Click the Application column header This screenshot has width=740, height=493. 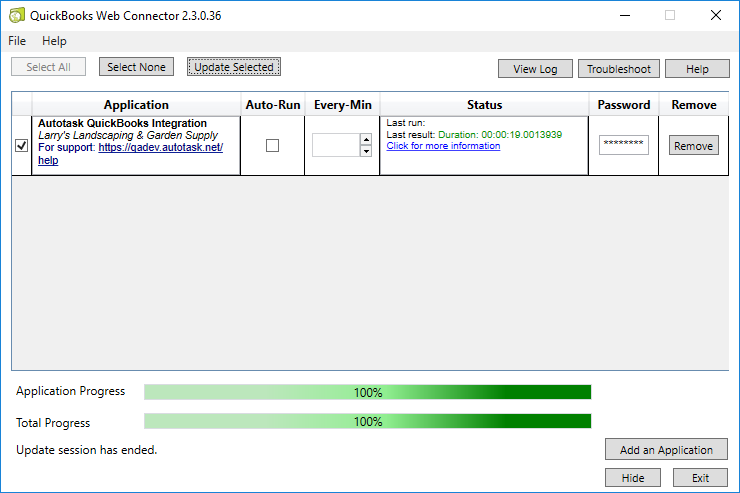pos(136,105)
